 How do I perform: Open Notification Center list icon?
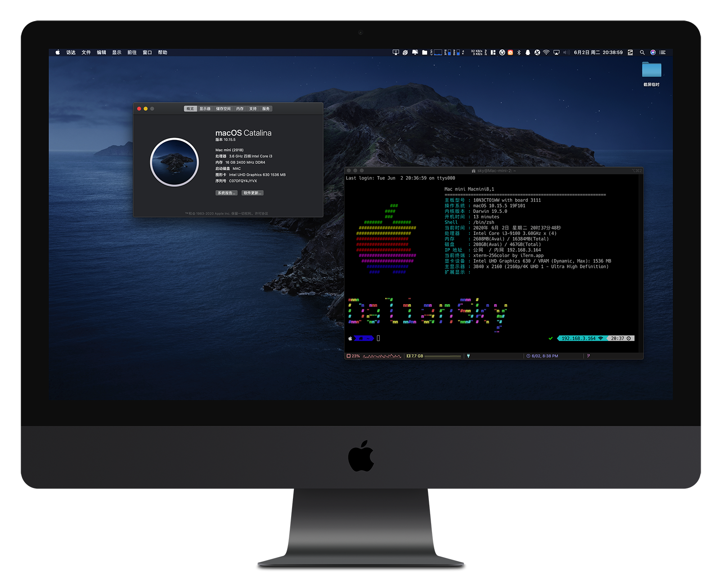[x=662, y=53]
